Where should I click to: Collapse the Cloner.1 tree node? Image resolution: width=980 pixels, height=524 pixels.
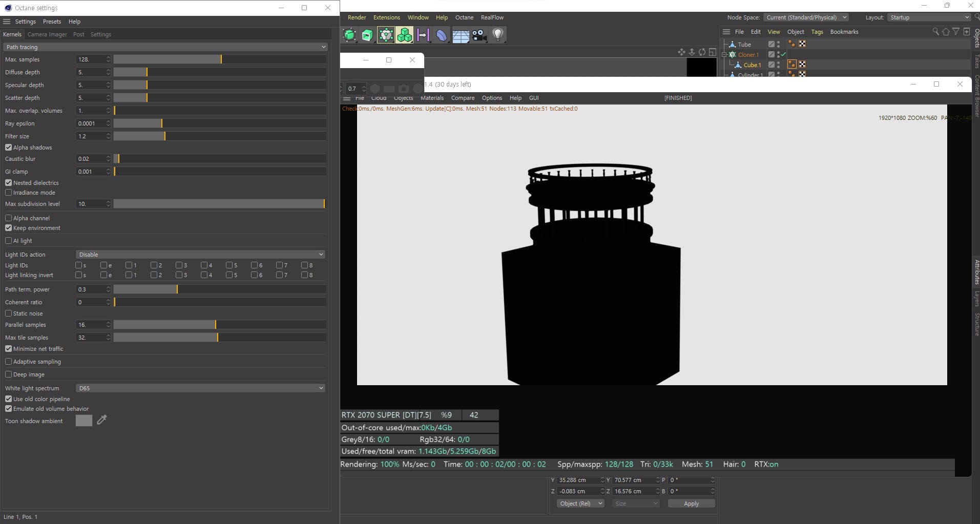pyautogui.click(x=724, y=55)
